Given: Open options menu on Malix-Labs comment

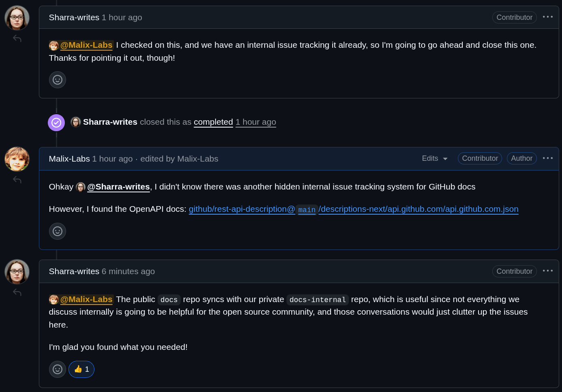Looking at the screenshot, I should tap(548, 158).
